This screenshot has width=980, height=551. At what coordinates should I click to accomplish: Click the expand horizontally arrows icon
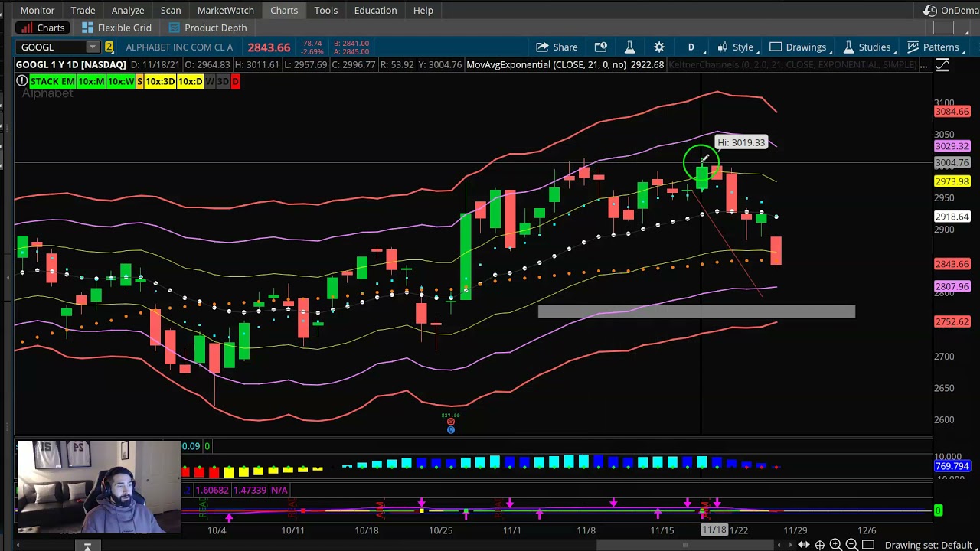(x=804, y=545)
